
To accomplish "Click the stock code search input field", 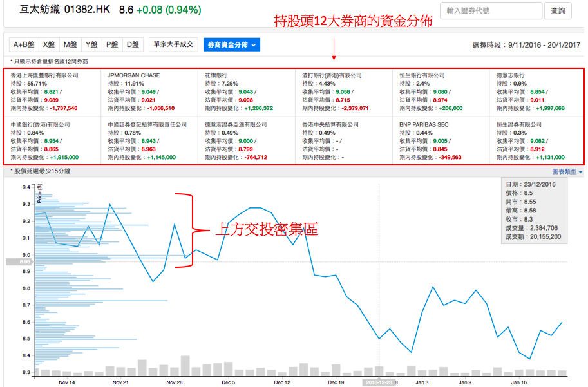I will click(x=490, y=11).
